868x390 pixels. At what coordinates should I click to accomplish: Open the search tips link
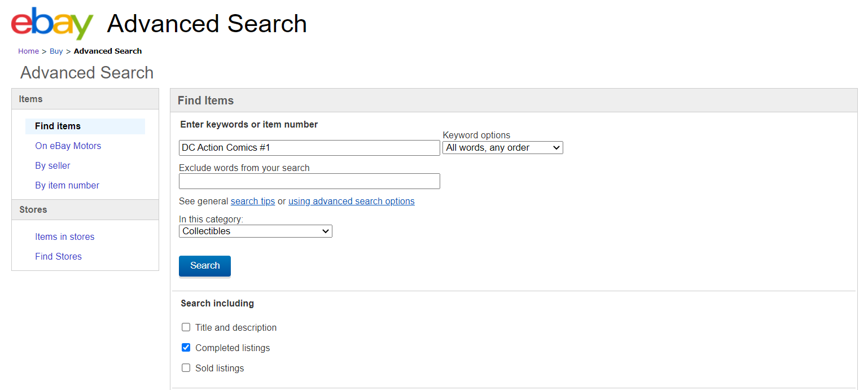click(253, 201)
